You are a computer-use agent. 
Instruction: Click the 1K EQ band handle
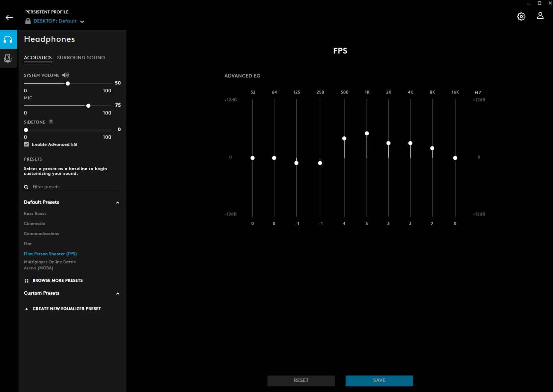(x=367, y=133)
